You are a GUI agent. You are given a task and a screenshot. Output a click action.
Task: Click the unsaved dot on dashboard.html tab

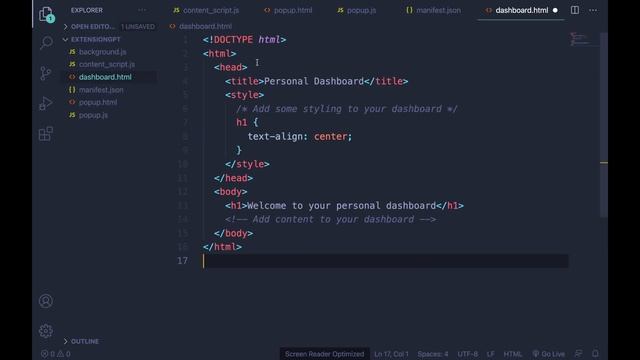coord(555,10)
